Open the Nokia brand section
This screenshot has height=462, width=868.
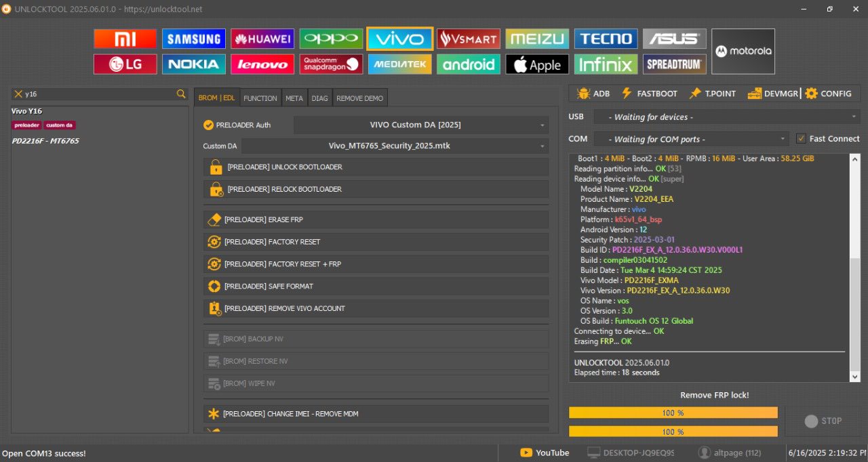click(x=194, y=64)
